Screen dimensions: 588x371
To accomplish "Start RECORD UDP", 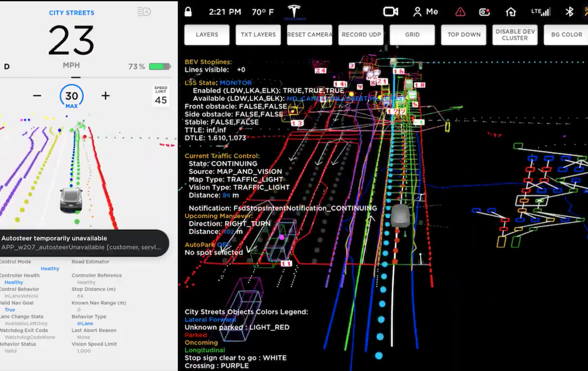I will point(361,34).
